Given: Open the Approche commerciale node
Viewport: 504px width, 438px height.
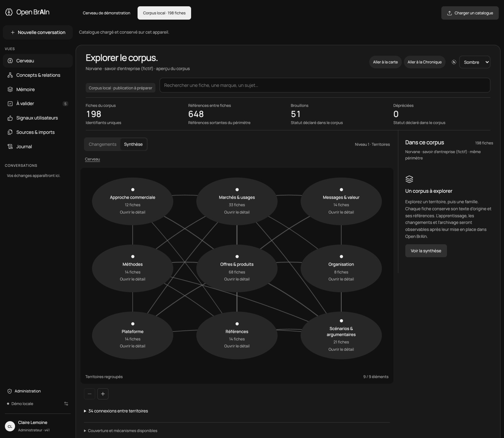Looking at the screenshot, I should pyautogui.click(x=133, y=201).
